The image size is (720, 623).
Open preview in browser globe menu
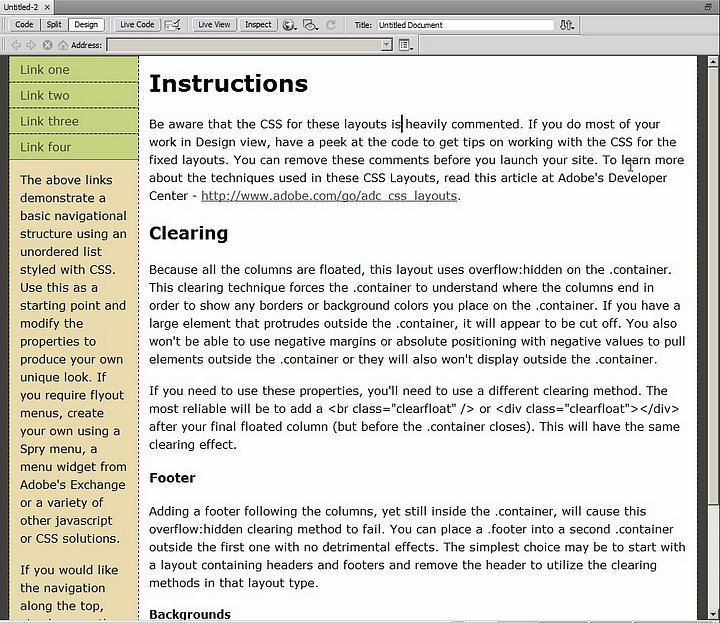click(x=289, y=25)
